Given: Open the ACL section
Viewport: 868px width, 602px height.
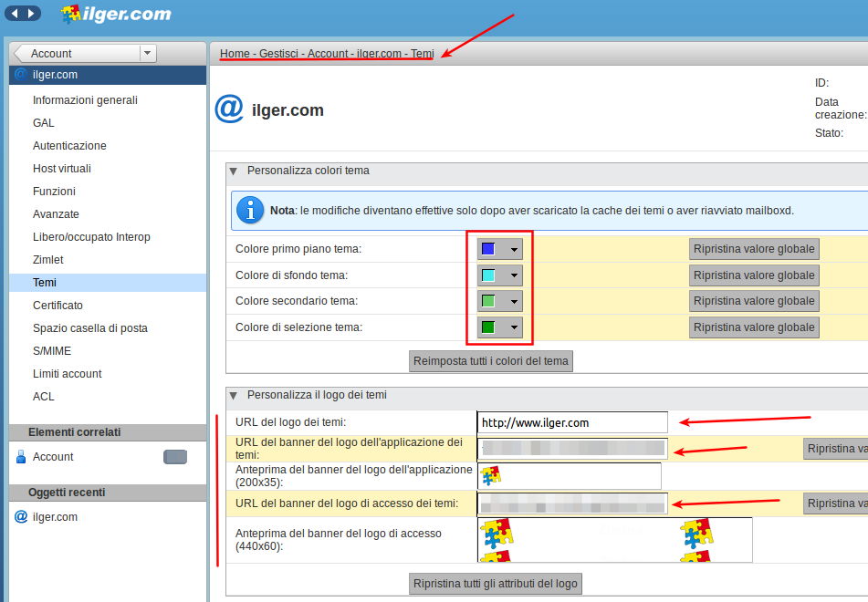Looking at the screenshot, I should [x=43, y=397].
